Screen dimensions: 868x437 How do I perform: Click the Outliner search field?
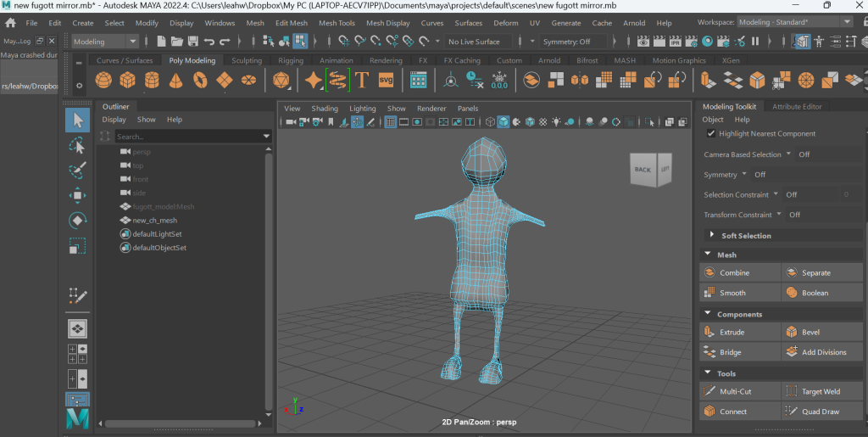[x=187, y=137]
